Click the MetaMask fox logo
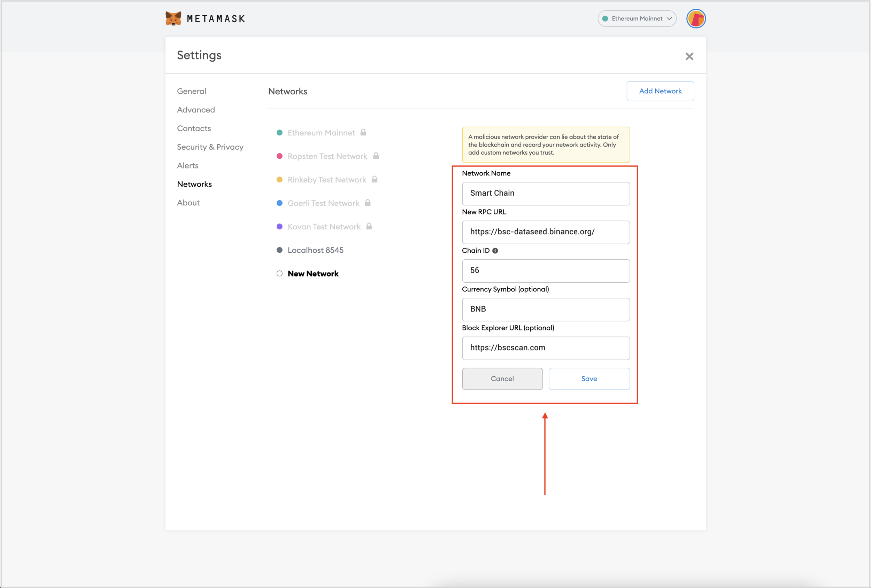 tap(173, 18)
